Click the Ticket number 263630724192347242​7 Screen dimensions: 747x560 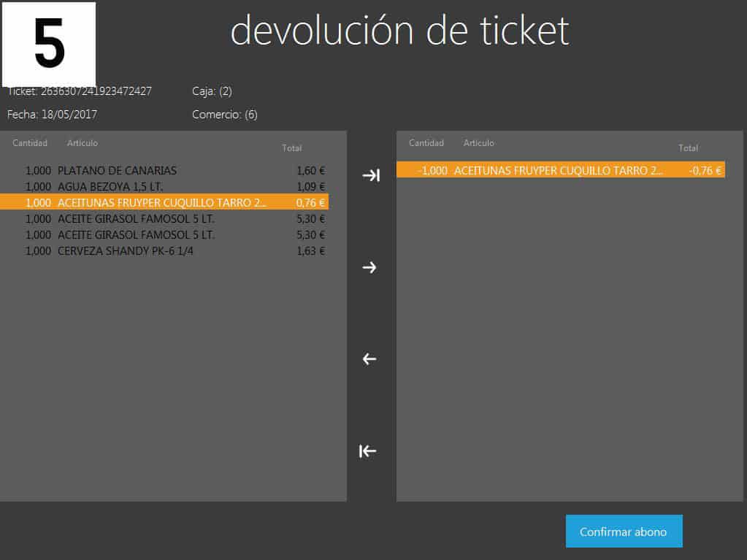[96, 91]
